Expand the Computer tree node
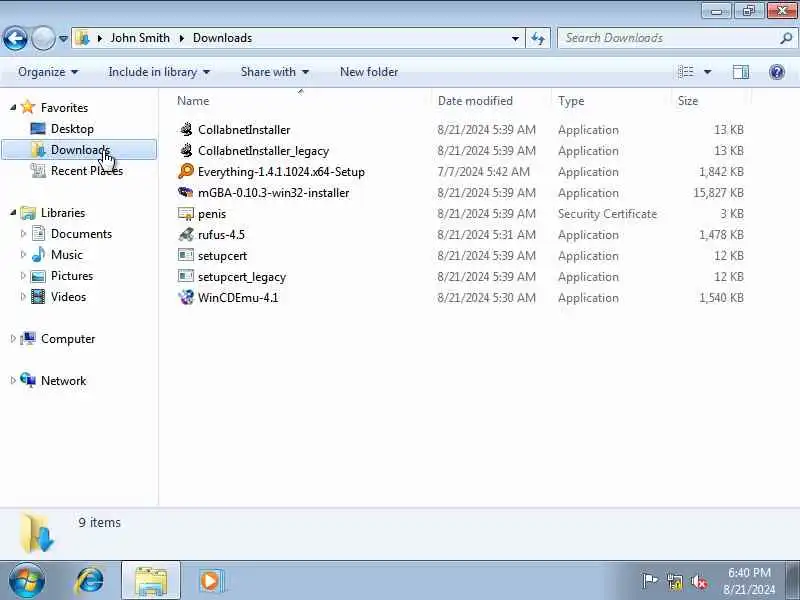This screenshot has width=800, height=600. (x=13, y=339)
